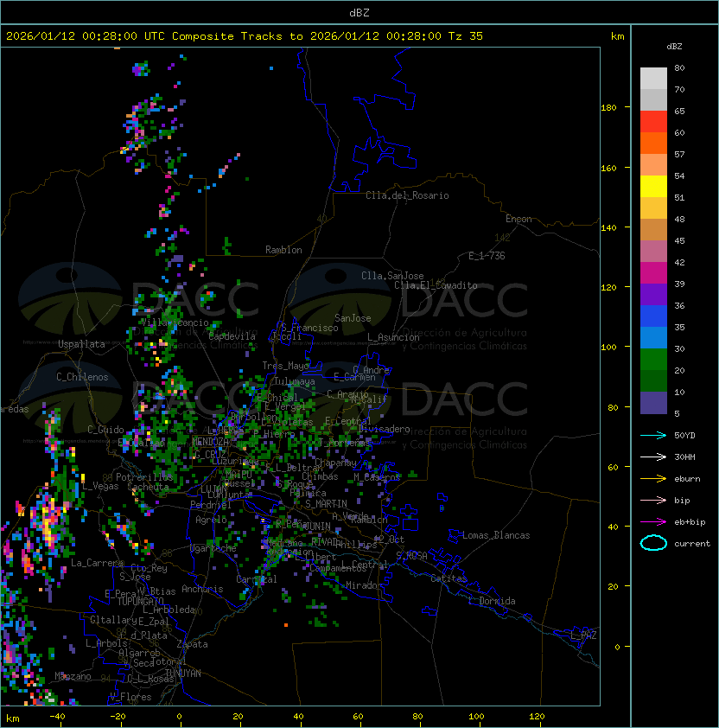Click the bright green 20-30 dBZ swatch
This screenshot has width=719, height=728.
(x=653, y=360)
